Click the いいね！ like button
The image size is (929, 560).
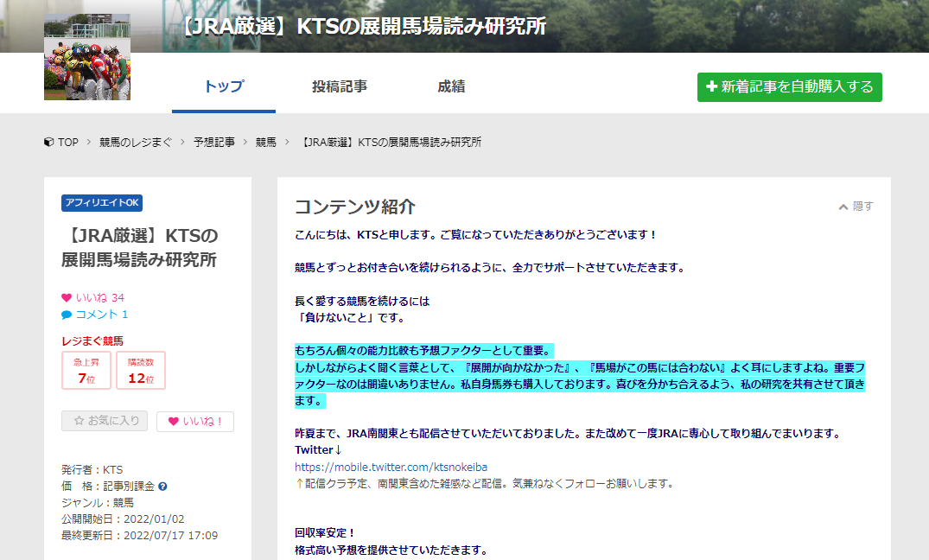tap(195, 422)
